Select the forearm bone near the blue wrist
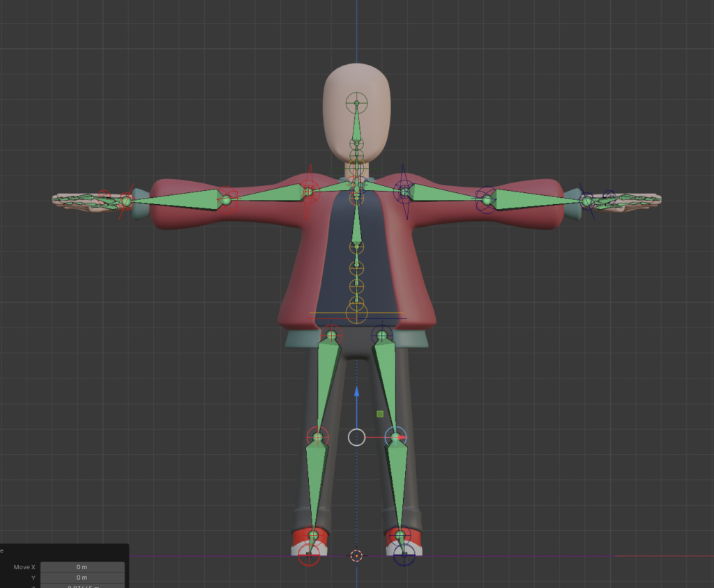This screenshot has height=588, width=714. (537, 200)
